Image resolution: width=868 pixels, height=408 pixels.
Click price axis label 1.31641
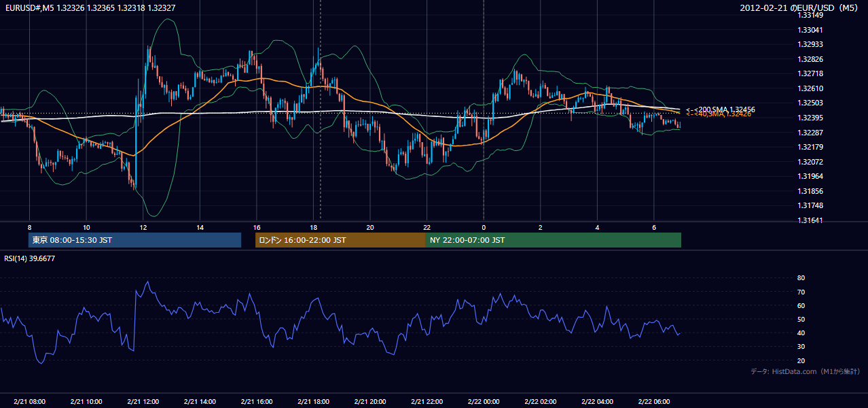coord(811,220)
